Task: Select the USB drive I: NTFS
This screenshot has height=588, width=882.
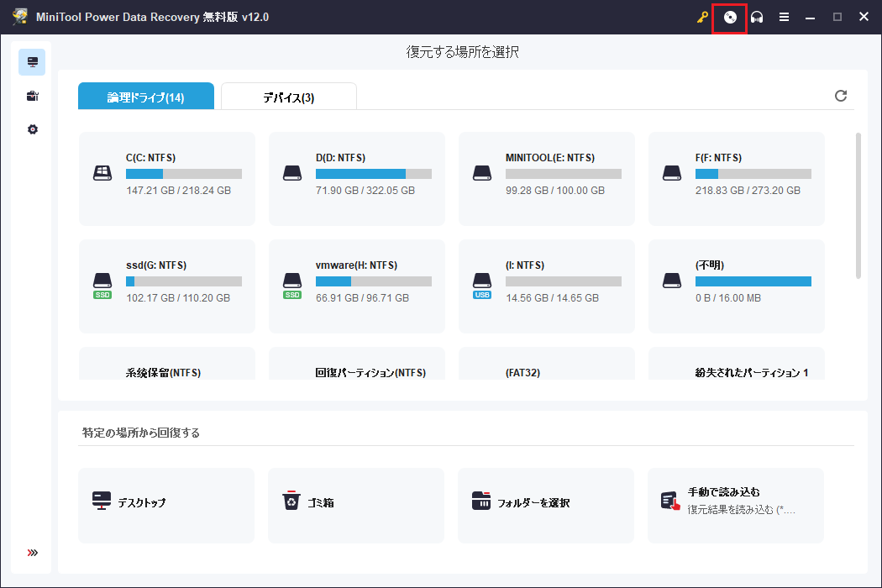Action: click(x=547, y=286)
